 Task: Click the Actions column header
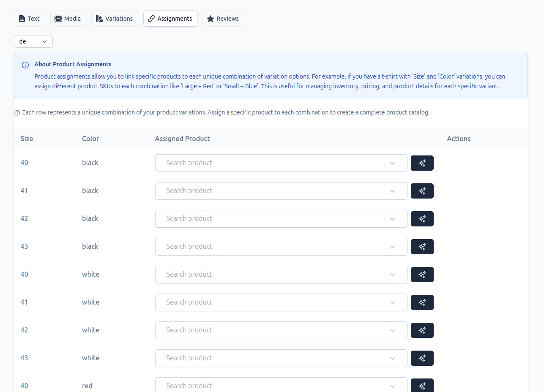click(x=459, y=139)
